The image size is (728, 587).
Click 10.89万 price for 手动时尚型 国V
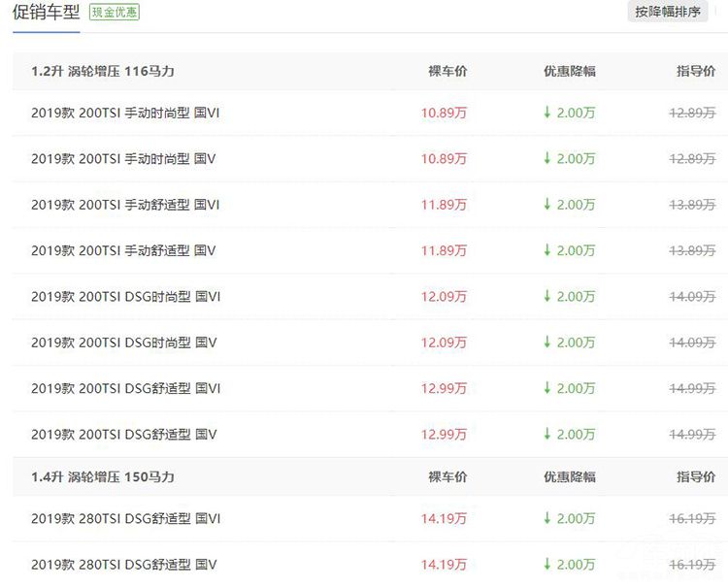pyautogui.click(x=444, y=159)
